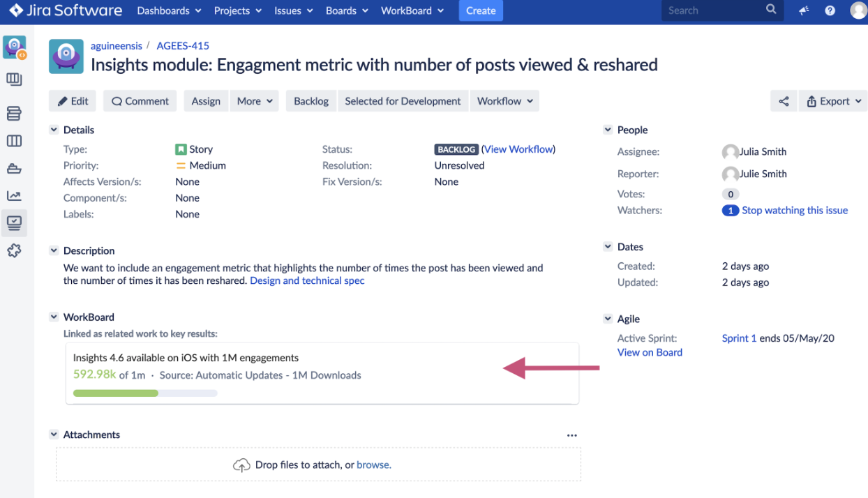Click the Story issue type value

click(194, 149)
